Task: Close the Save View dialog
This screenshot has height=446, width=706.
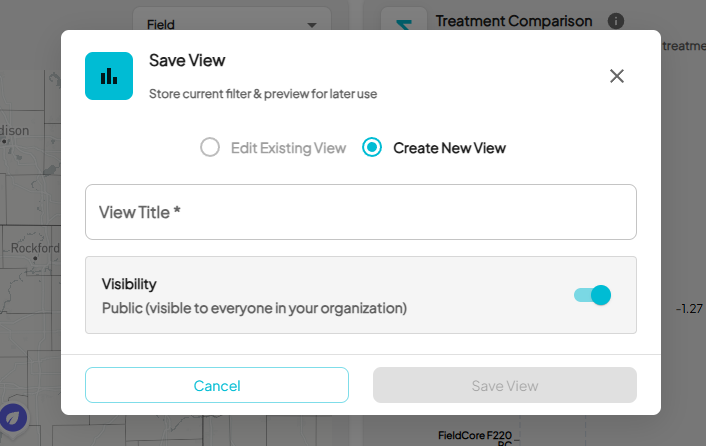Action: click(617, 76)
